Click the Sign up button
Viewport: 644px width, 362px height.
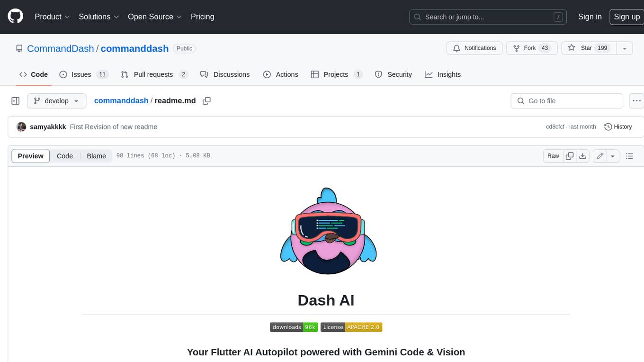626,17
